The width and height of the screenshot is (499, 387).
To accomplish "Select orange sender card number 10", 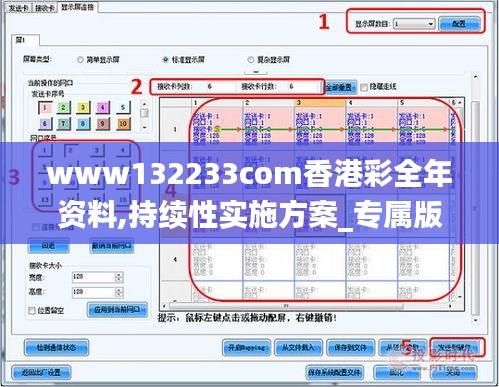I will [123, 124].
